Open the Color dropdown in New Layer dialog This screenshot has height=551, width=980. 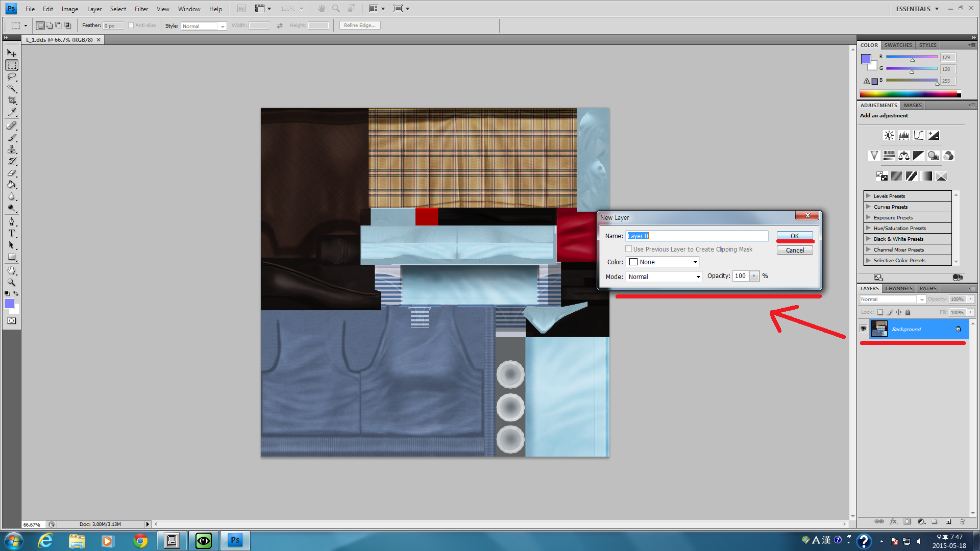(663, 262)
